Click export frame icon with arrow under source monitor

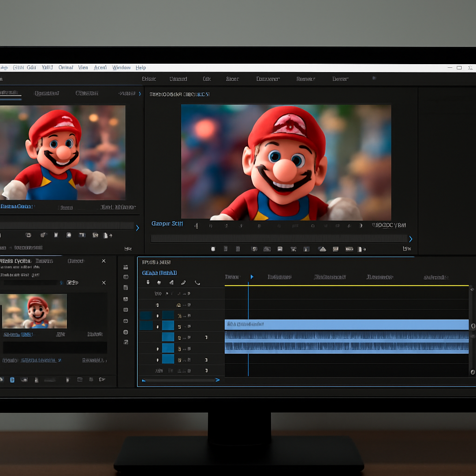click(107, 235)
